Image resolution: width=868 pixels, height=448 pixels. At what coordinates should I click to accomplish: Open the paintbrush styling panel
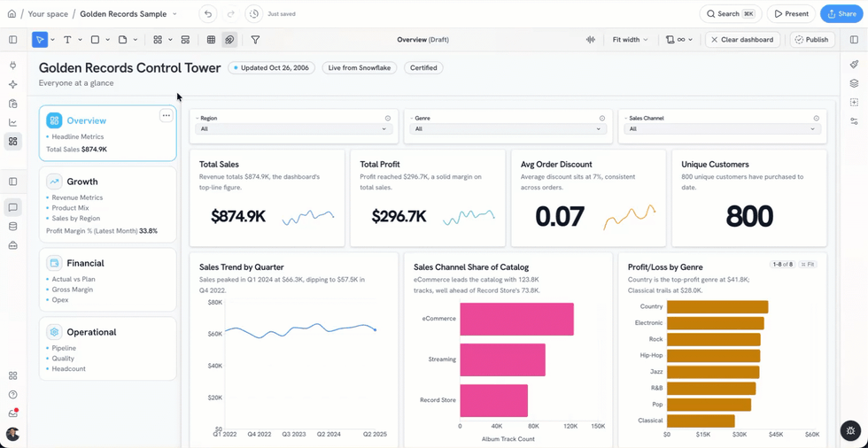click(854, 65)
